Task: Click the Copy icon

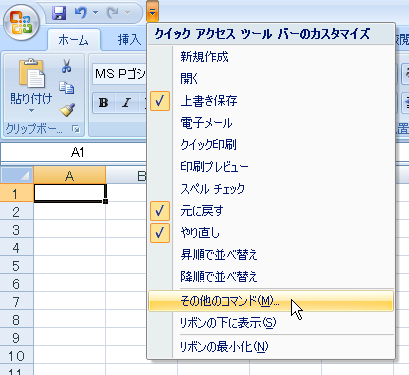Action: 67,88
